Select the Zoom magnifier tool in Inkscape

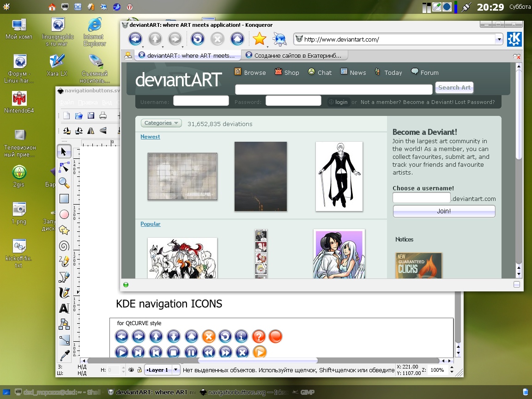pyautogui.click(x=64, y=183)
